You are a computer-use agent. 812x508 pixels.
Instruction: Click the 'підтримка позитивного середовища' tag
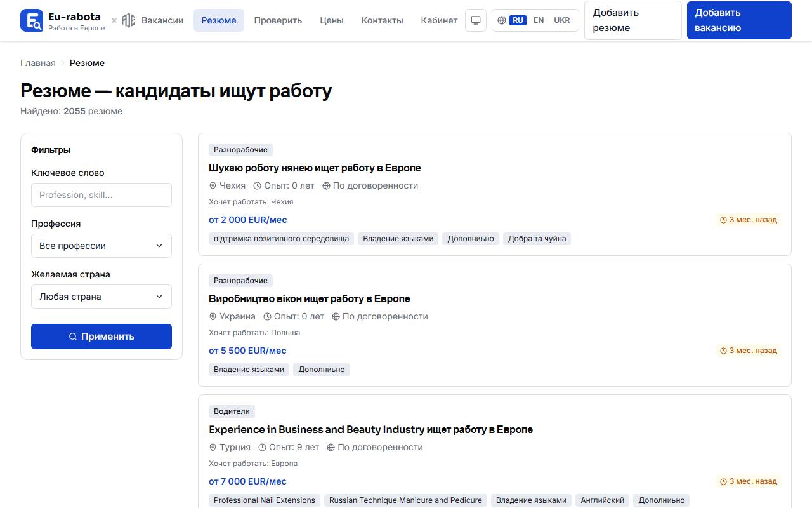(x=282, y=239)
